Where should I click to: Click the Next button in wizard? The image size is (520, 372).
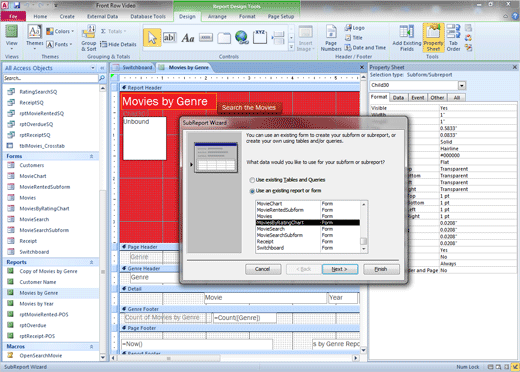pos(340,269)
